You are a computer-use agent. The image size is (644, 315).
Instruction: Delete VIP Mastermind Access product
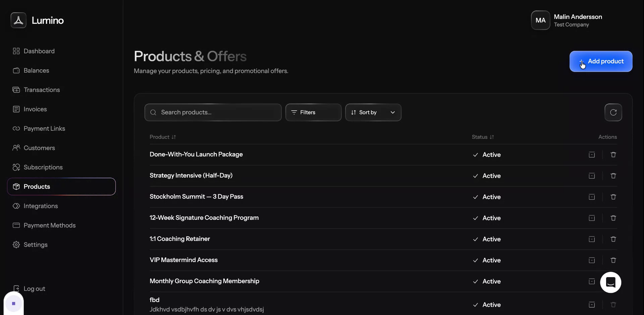[613, 260]
